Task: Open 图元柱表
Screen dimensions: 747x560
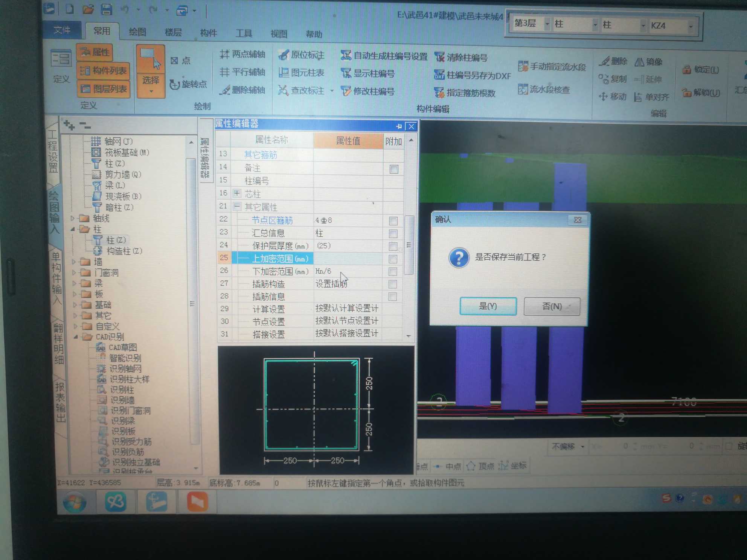Action: 301,73
